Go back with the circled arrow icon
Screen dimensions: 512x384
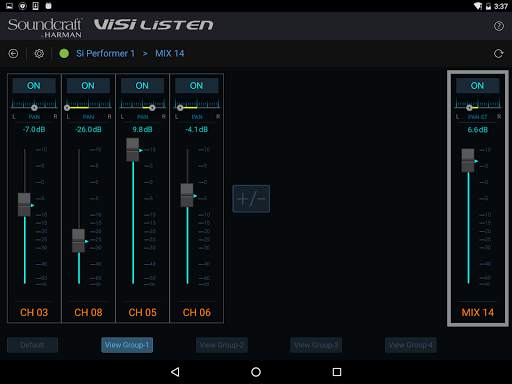coord(13,53)
